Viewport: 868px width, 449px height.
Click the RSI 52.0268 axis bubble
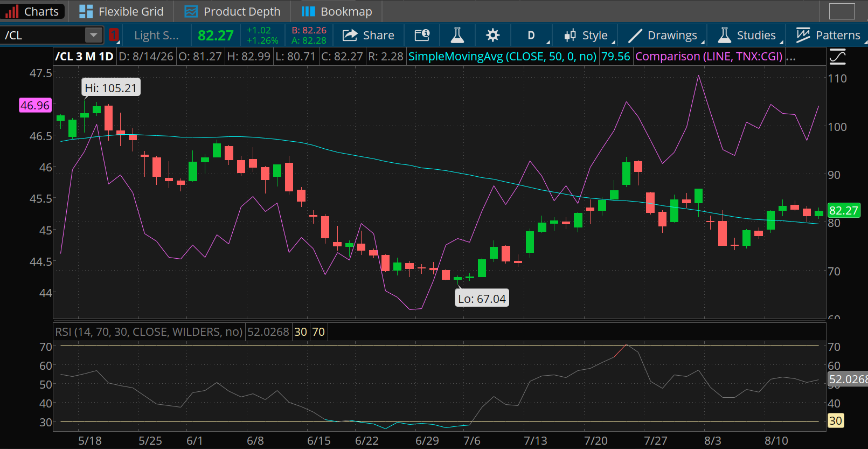(848, 379)
